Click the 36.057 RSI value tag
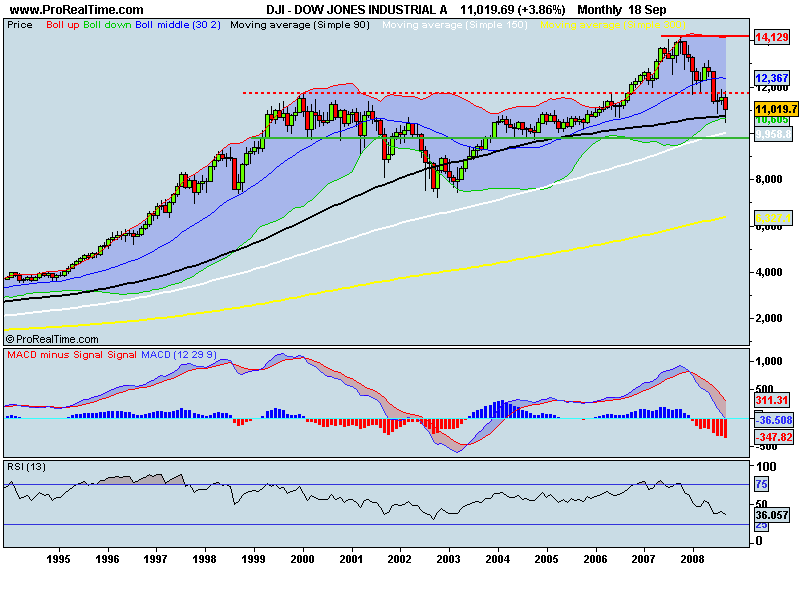 [772, 515]
